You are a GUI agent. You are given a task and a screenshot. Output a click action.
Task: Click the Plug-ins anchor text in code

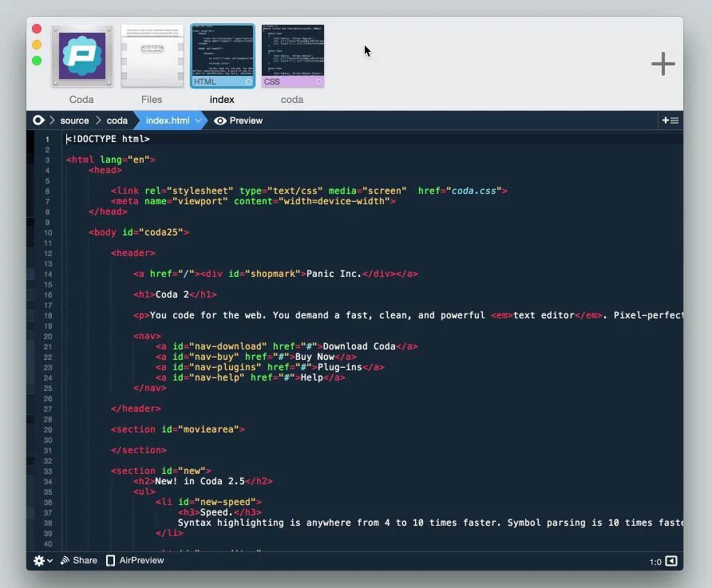[x=340, y=367]
